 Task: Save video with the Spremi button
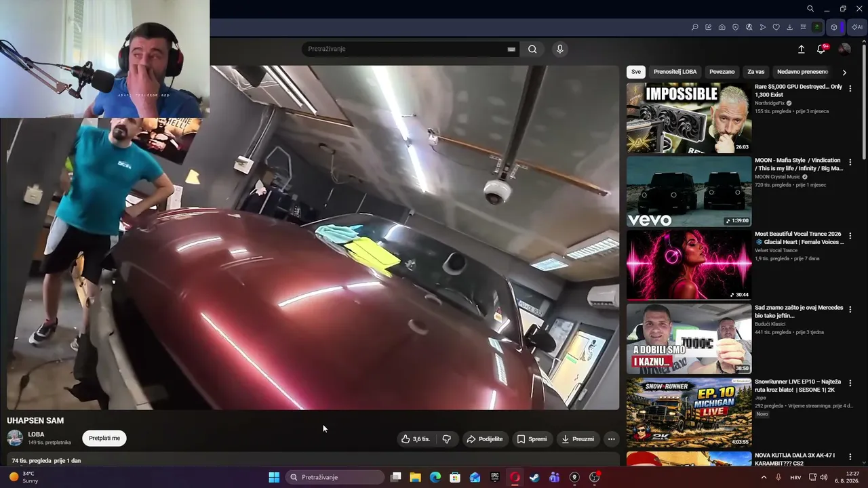click(532, 439)
